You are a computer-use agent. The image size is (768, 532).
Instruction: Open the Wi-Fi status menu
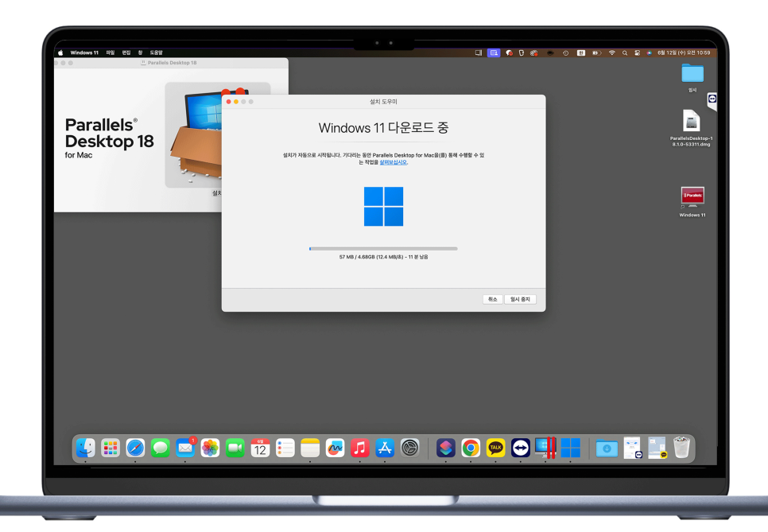pos(611,53)
